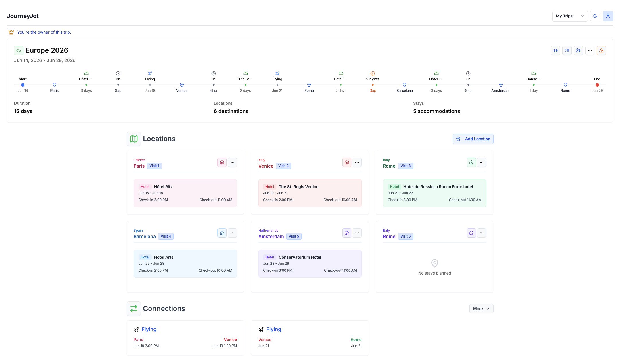Click the graduation cap trip guide icon

point(556,50)
